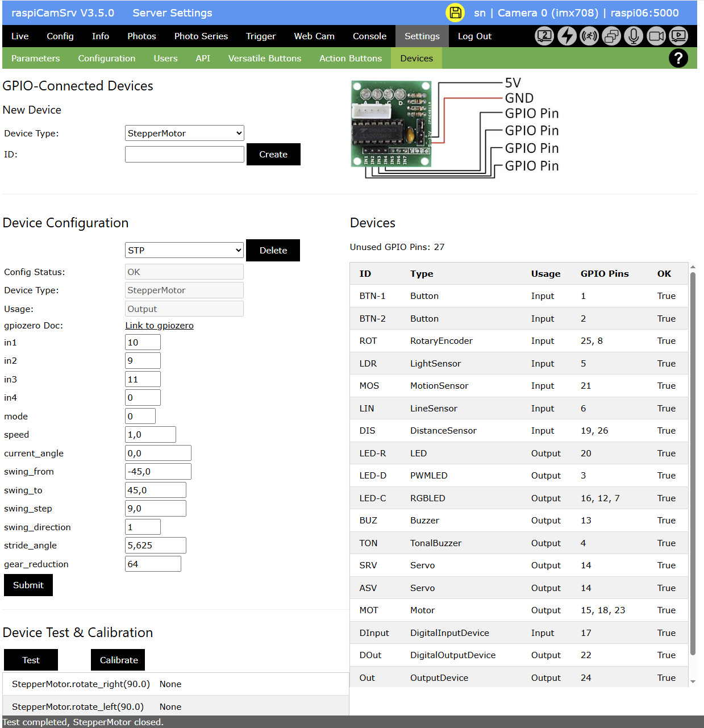
Task: Open the Device Type dropdown for new device
Action: 184,133
